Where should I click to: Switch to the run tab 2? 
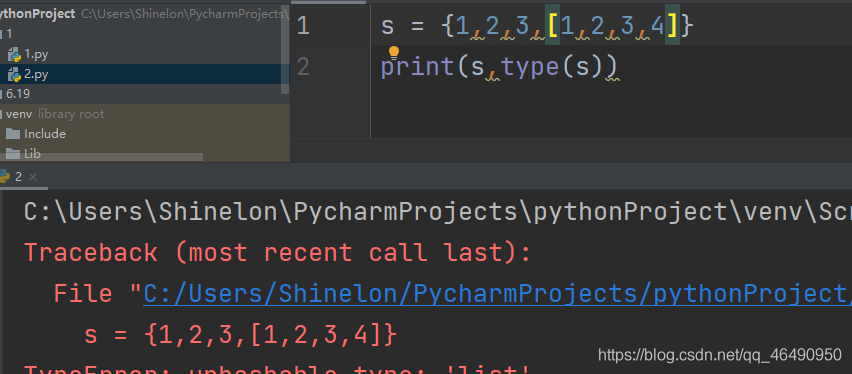coord(18,177)
